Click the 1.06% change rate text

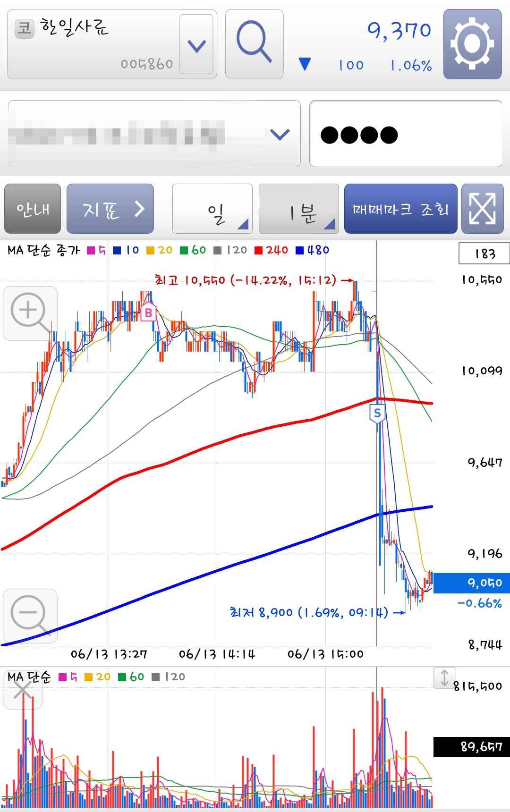tap(411, 65)
